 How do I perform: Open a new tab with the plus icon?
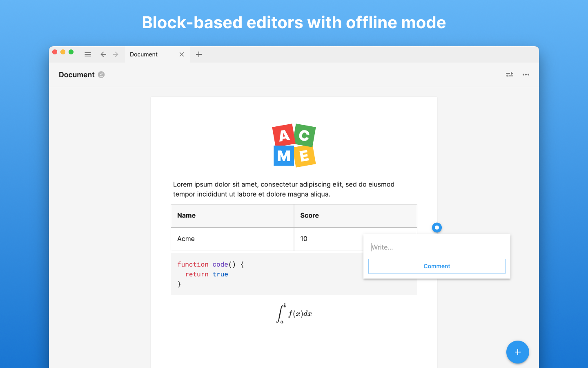point(199,54)
